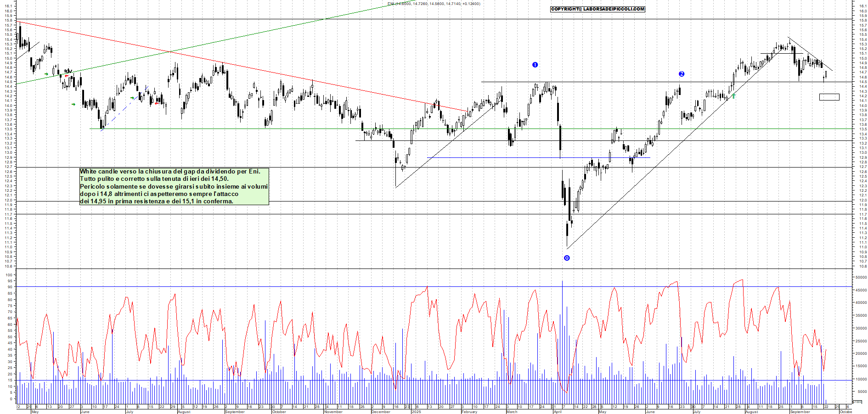This screenshot has width=868, height=414.
Task: Select text line 'Tutto pulito e corretto sulla tenuta'
Action: click(x=154, y=179)
